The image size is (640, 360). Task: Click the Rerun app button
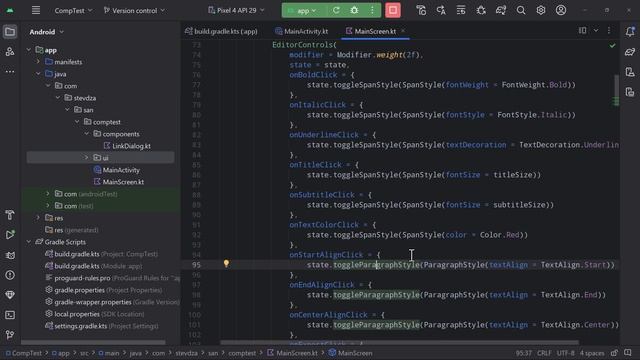pos(336,10)
